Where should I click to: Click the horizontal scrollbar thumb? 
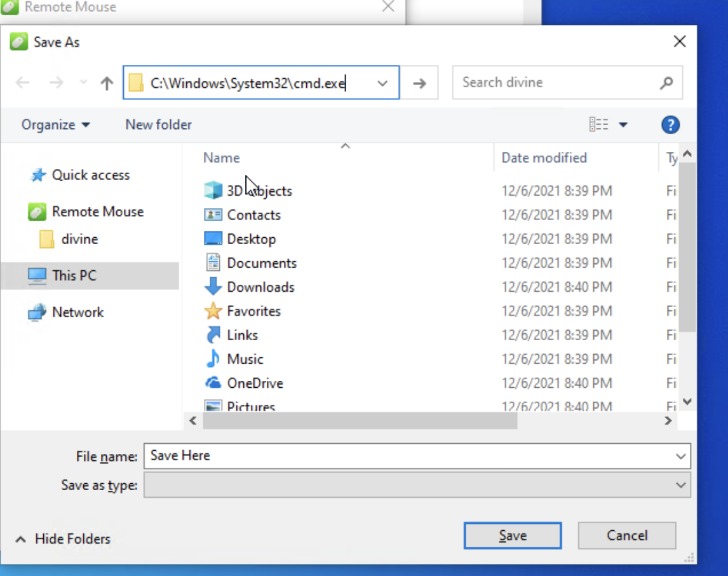pos(360,421)
